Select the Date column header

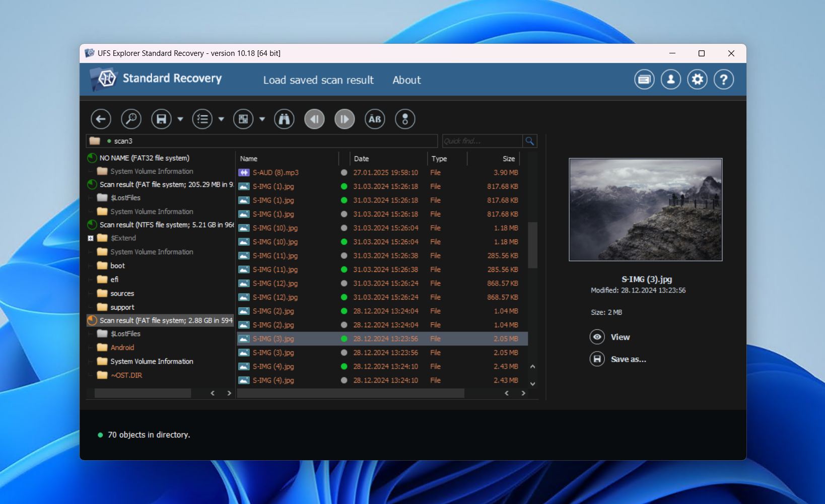click(x=362, y=159)
